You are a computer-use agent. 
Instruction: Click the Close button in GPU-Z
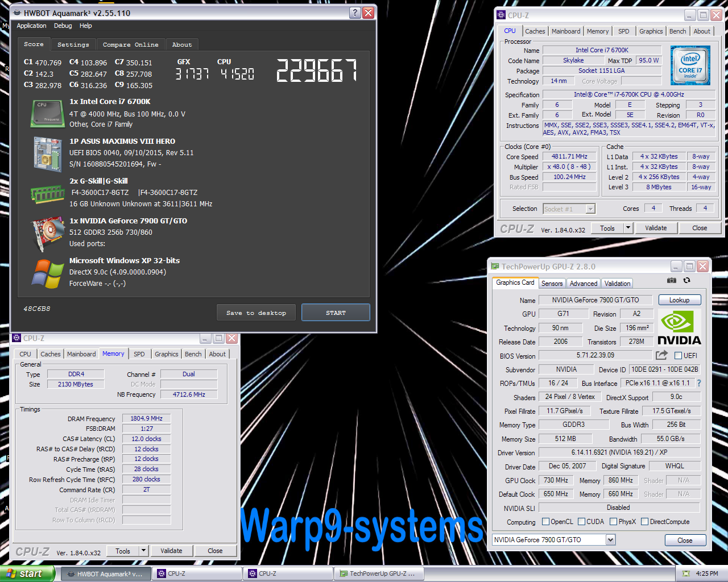click(x=685, y=541)
